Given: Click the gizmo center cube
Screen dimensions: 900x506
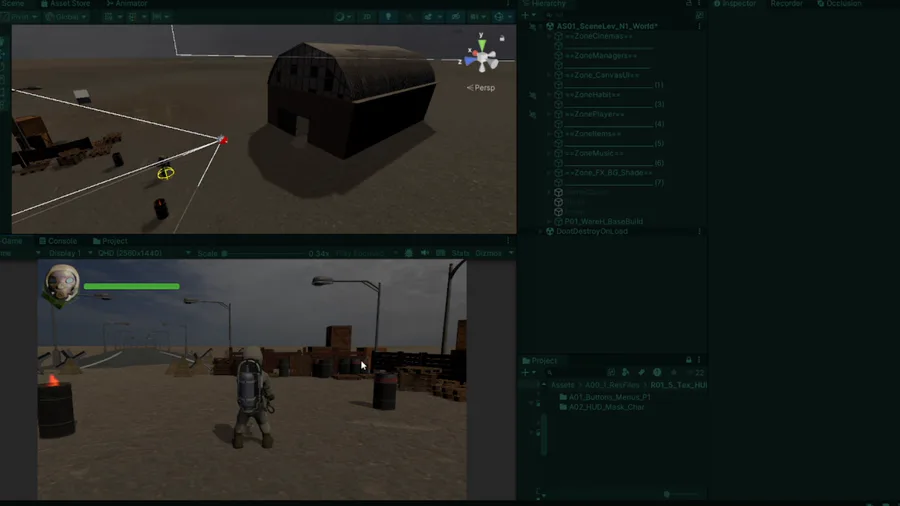Looking at the screenshot, I should point(484,58).
